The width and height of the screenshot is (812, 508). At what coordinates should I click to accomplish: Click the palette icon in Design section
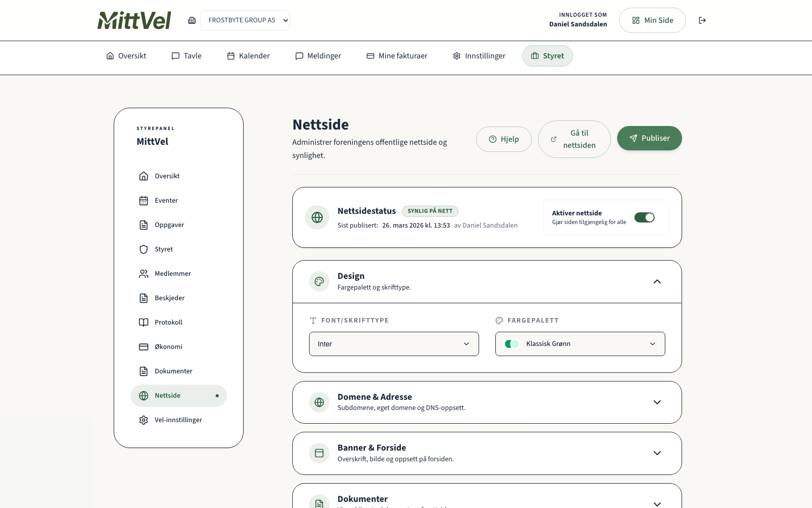(319, 281)
